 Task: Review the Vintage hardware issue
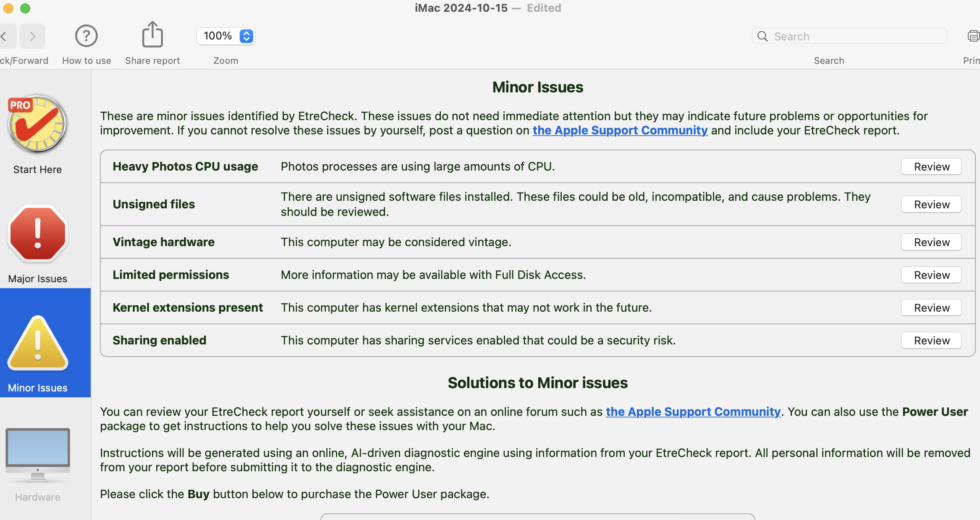[931, 242]
